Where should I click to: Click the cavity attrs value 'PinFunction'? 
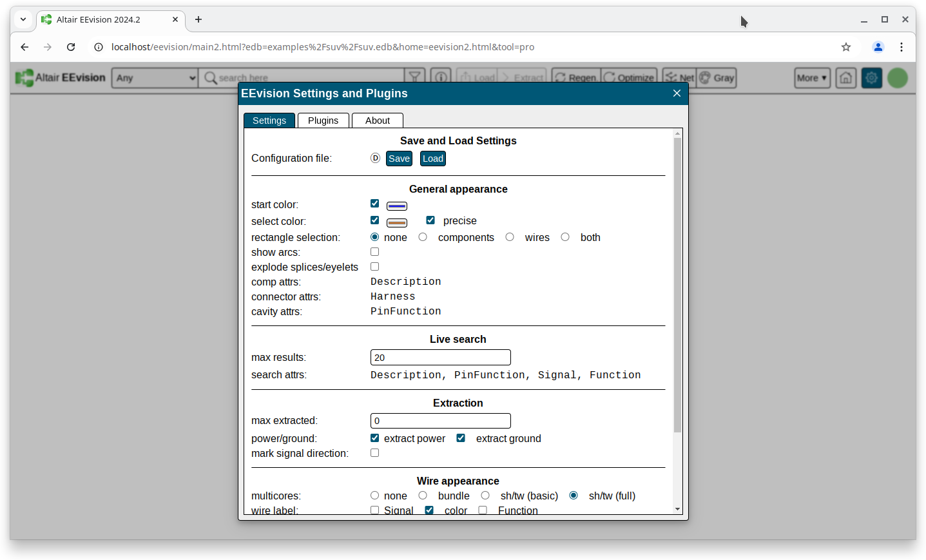406,311
